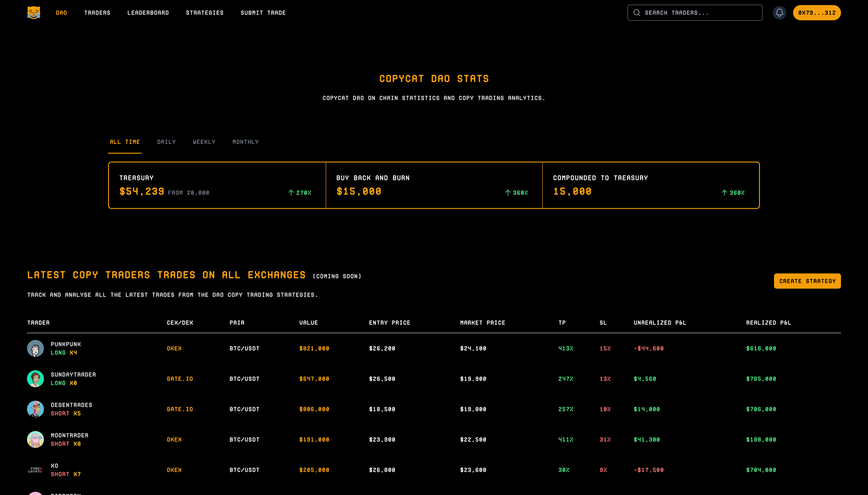Viewport: 868px width, 495px height.
Task: Click MoonTrader avatar icon
Action: pos(35,439)
